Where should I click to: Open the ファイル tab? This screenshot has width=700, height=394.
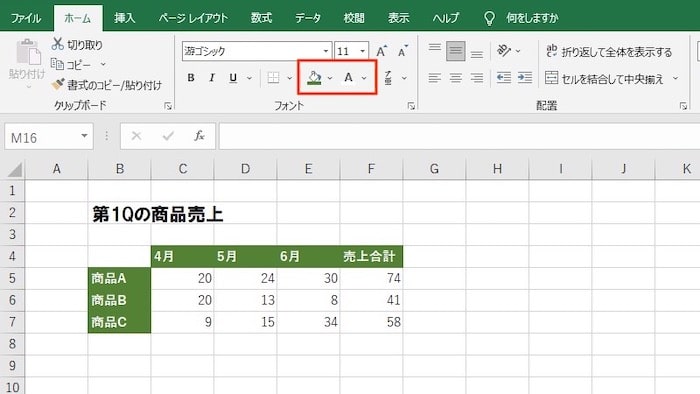coord(26,18)
